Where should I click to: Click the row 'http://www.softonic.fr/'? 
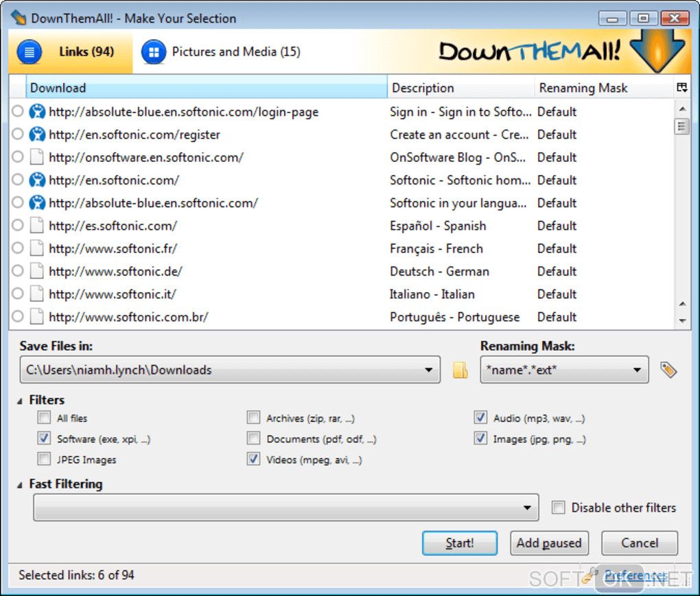coord(341,248)
